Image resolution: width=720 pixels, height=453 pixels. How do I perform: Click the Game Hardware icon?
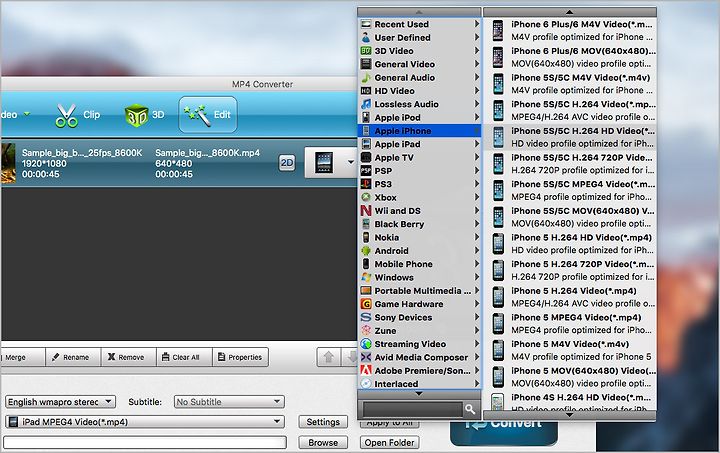click(366, 303)
